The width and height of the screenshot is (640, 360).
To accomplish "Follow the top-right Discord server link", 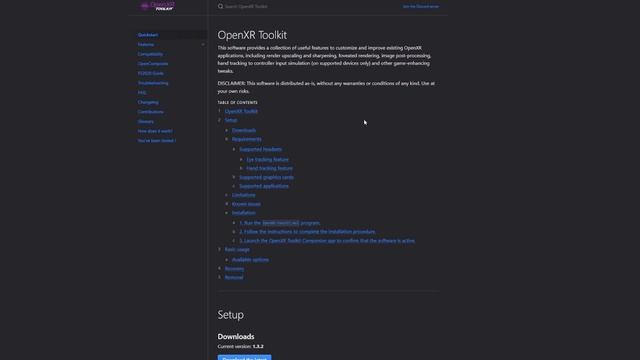I will click(421, 7).
